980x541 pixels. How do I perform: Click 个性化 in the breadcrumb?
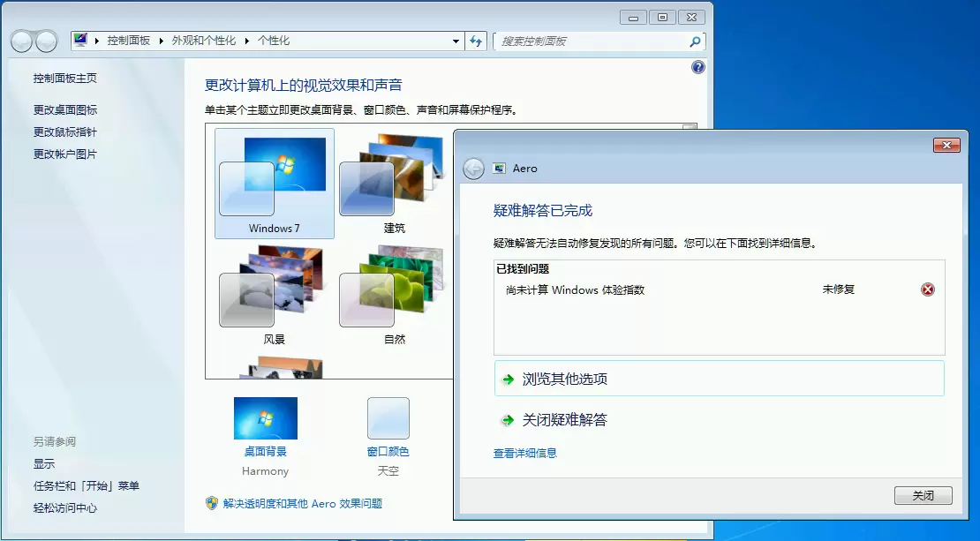[274, 41]
